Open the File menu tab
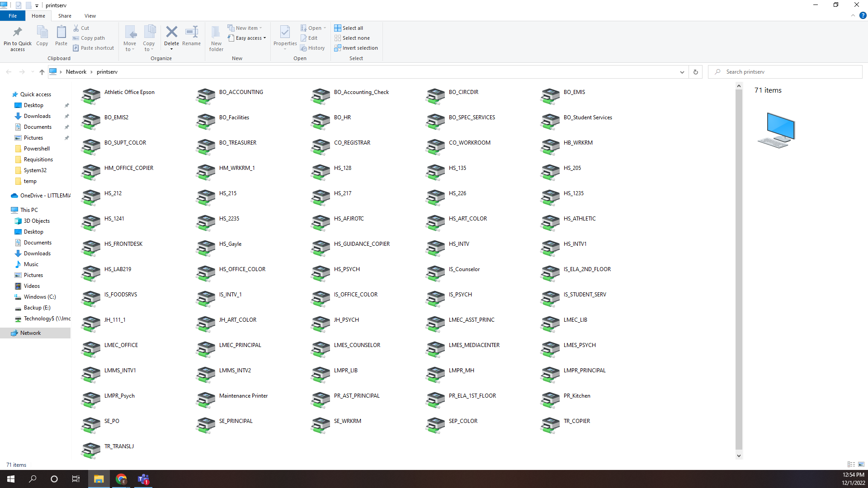This screenshot has height=488, width=868. tap(13, 16)
